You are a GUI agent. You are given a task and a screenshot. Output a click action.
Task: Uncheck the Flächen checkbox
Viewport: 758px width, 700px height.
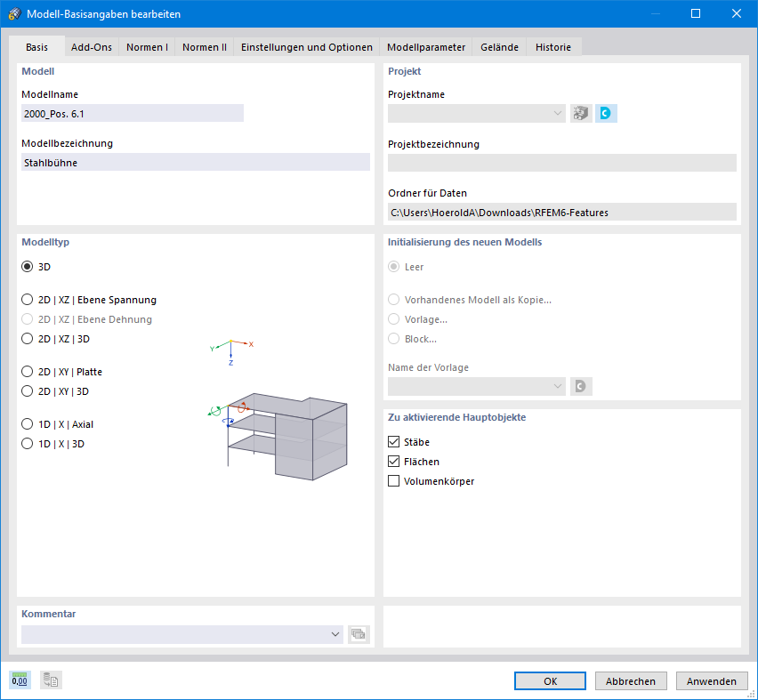[393, 462]
